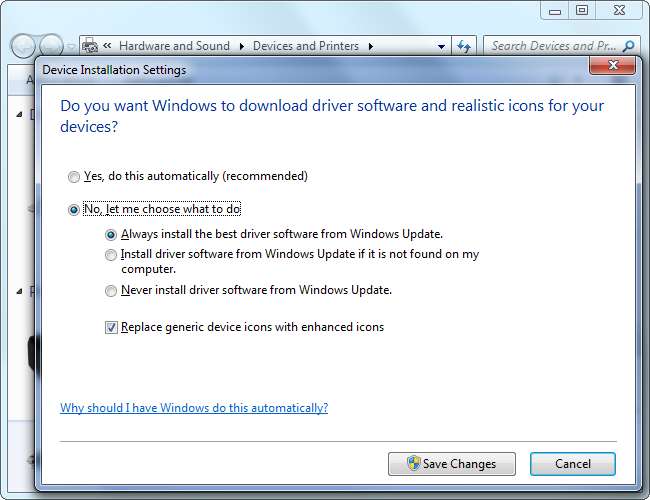This screenshot has width=650, height=500.
Task: Click the Back navigation button
Action: coord(23,46)
